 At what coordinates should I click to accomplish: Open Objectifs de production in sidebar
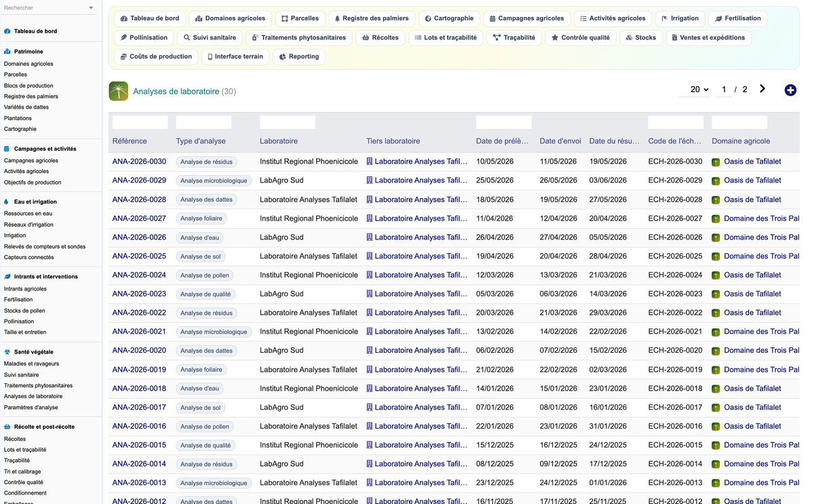click(33, 182)
